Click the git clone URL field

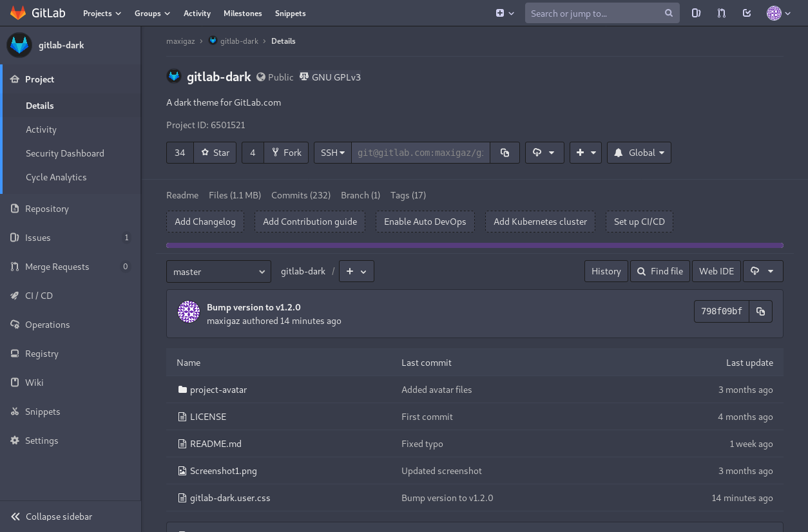click(x=421, y=153)
